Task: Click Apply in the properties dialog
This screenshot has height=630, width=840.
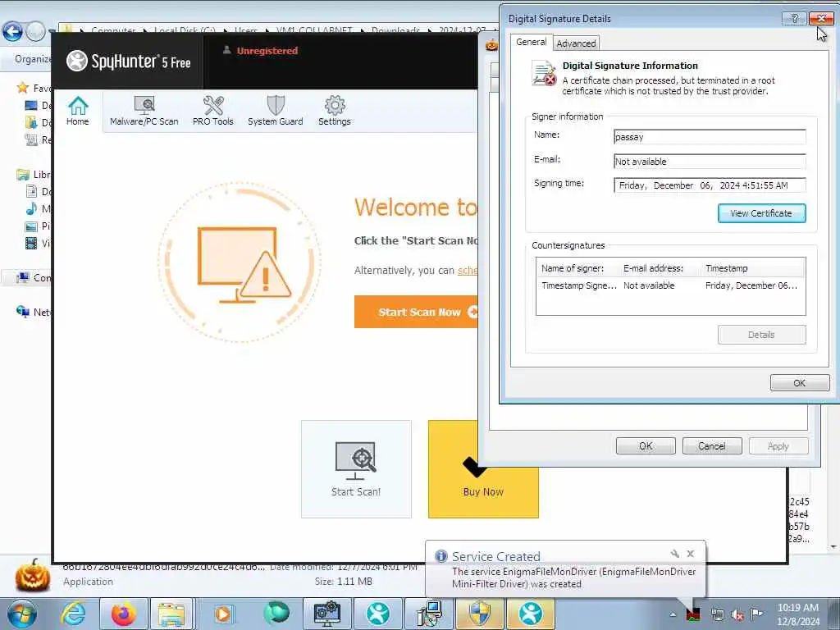Action: tap(778, 445)
